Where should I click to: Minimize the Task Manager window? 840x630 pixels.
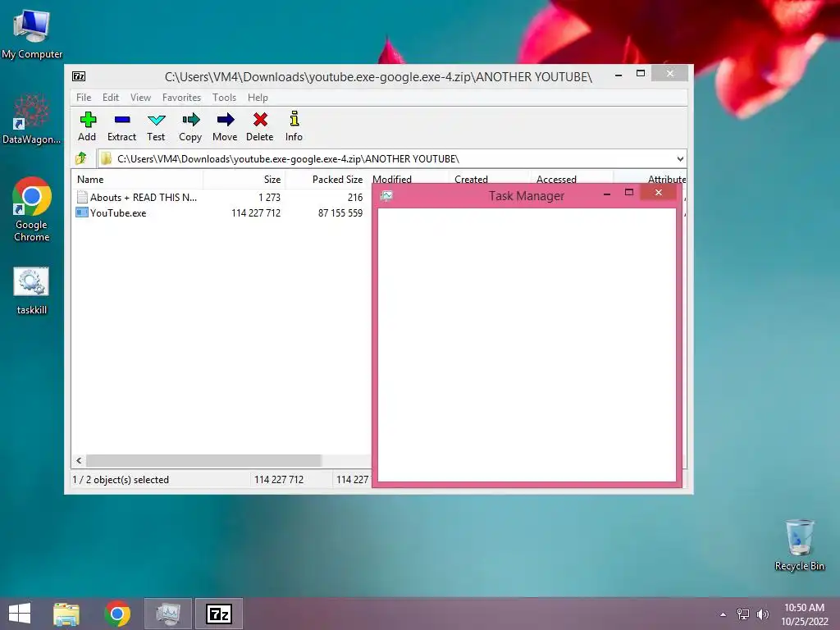click(x=607, y=194)
